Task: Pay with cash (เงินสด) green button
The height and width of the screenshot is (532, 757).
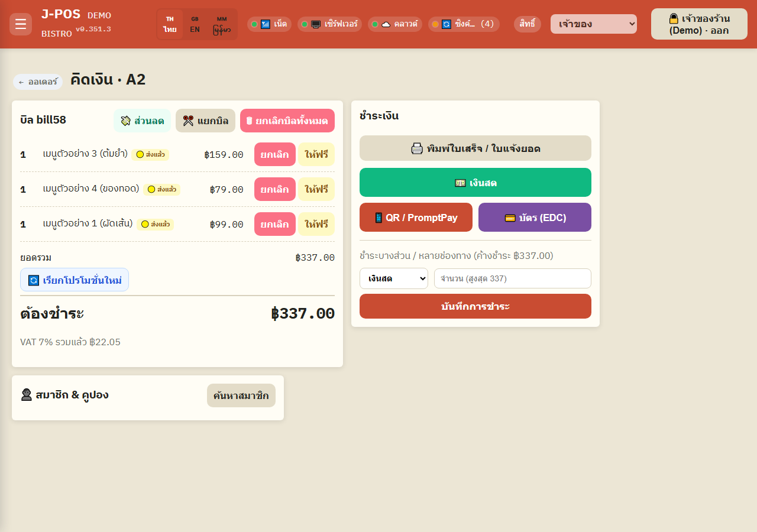Action: click(475, 183)
